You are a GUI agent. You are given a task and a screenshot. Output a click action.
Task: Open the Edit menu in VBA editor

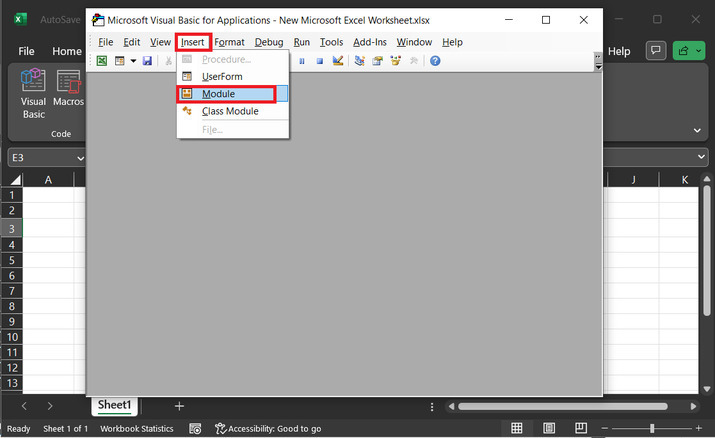click(132, 42)
